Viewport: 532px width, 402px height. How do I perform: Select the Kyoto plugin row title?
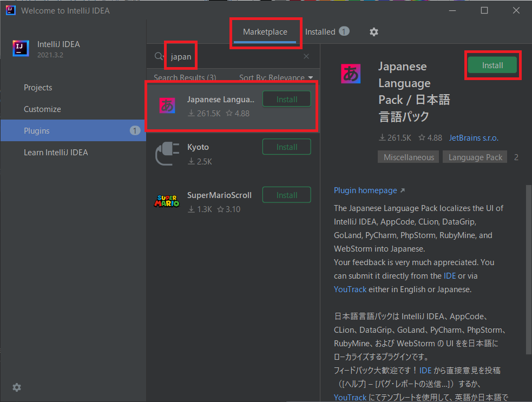coord(198,147)
